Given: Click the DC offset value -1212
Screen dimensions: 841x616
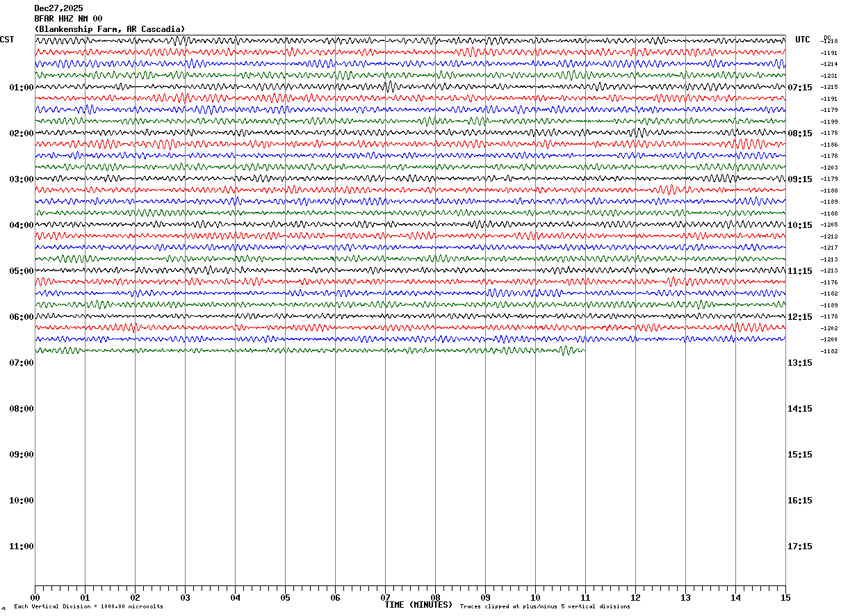Looking at the screenshot, I should [830, 236].
